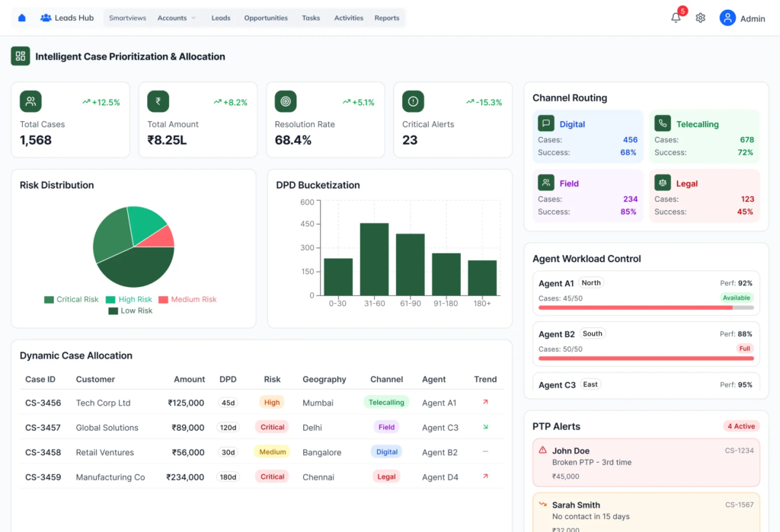Click the CS-1234 case reference
780x532 pixels.
coord(739,451)
